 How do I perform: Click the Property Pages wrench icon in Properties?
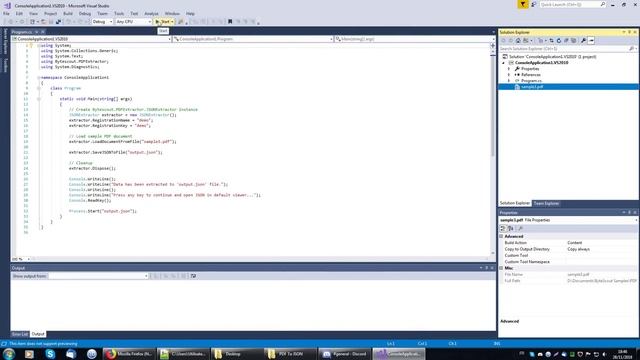click(x=520, y=229)
